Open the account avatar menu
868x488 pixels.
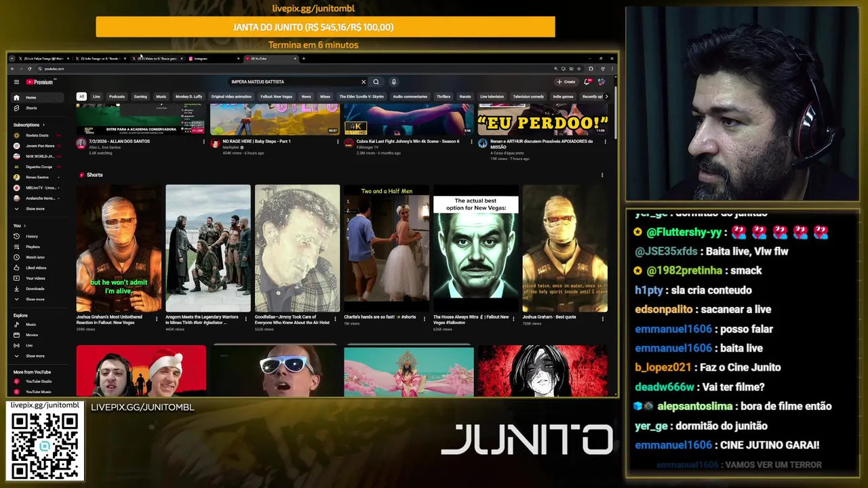[601, 82]
